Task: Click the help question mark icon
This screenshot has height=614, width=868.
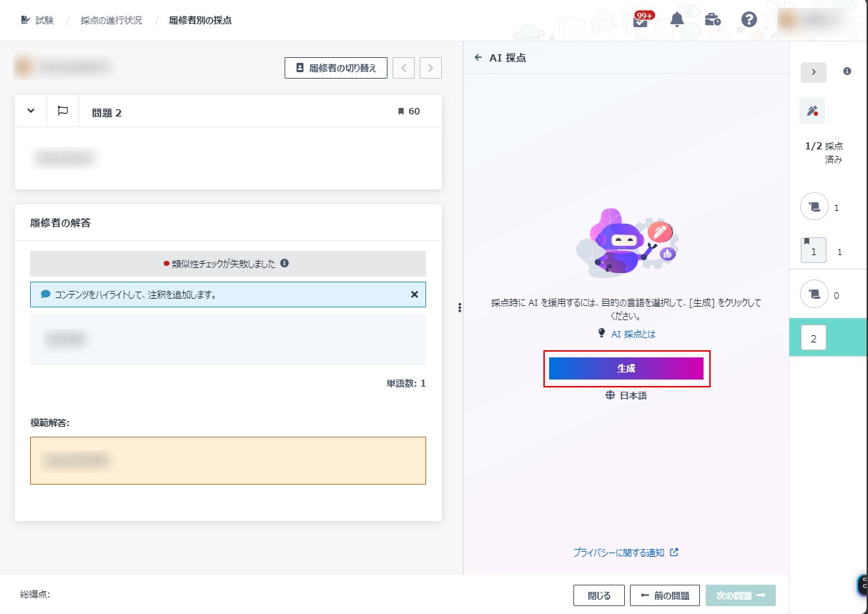Action: click(x=749, y=20)
